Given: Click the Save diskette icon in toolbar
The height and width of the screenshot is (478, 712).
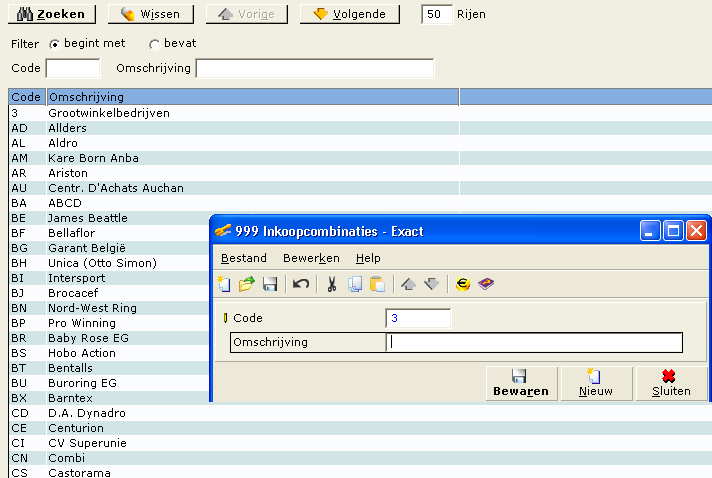Looking at the screenshot, I should pyautogui.click(x=270, y=284).
